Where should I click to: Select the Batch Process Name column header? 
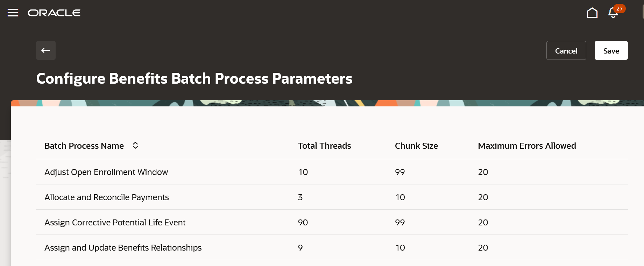[84, 146]
